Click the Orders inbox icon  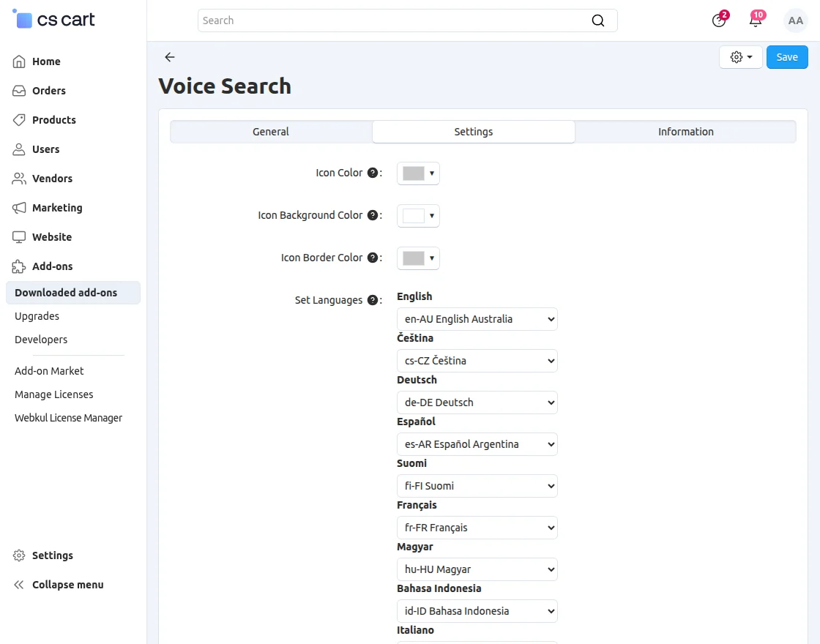point(19,91)
